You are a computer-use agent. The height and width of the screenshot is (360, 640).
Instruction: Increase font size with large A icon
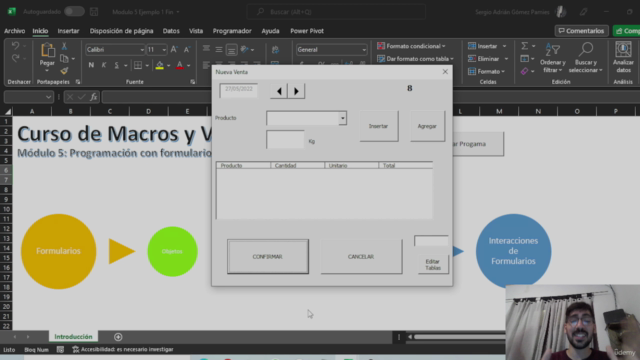coord(174,49)
